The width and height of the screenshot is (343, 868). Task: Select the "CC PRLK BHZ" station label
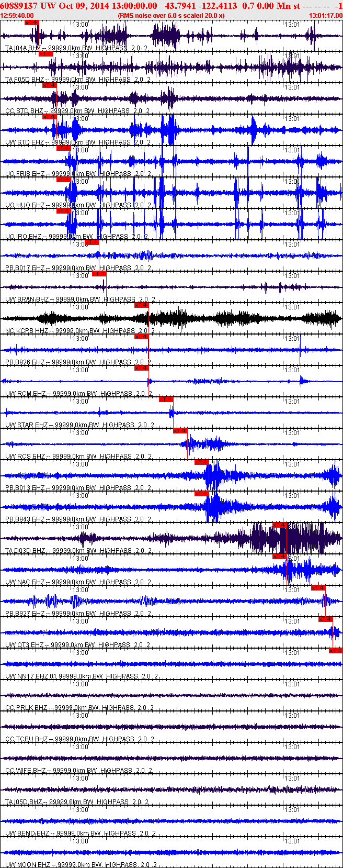coord(26,708)
